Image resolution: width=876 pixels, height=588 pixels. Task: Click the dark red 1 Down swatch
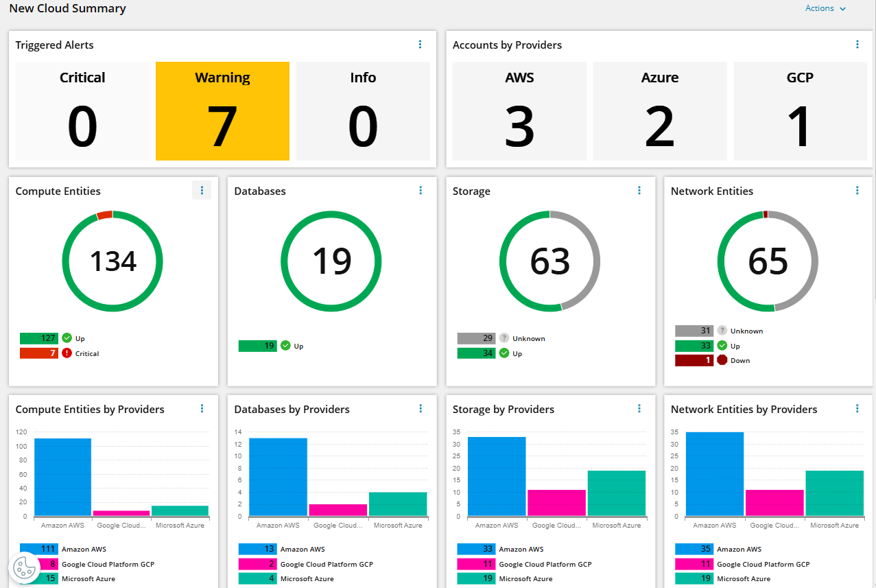pyautogui.click(x=694, y=360)
